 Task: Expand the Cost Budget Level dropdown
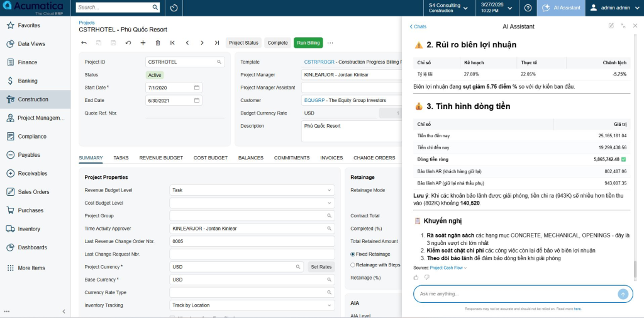(329, 203)
